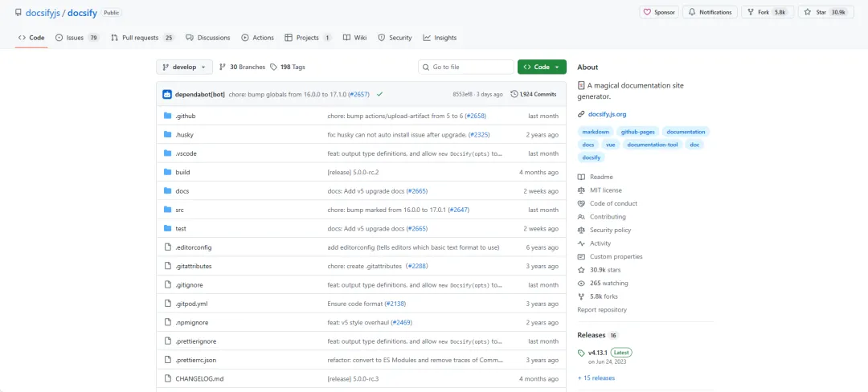View 198 Tags link
The image size is (868, 392).
point(288,67)
